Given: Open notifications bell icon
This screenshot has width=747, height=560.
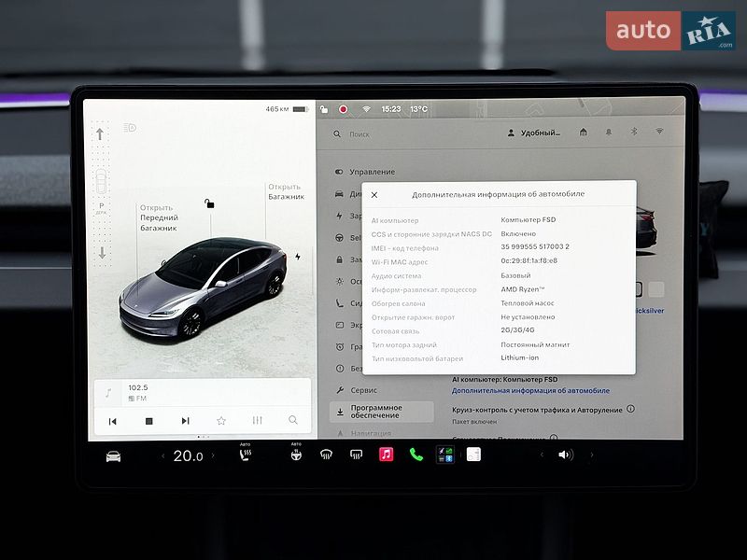Looking at the screenshot, I should click(609, 132).
